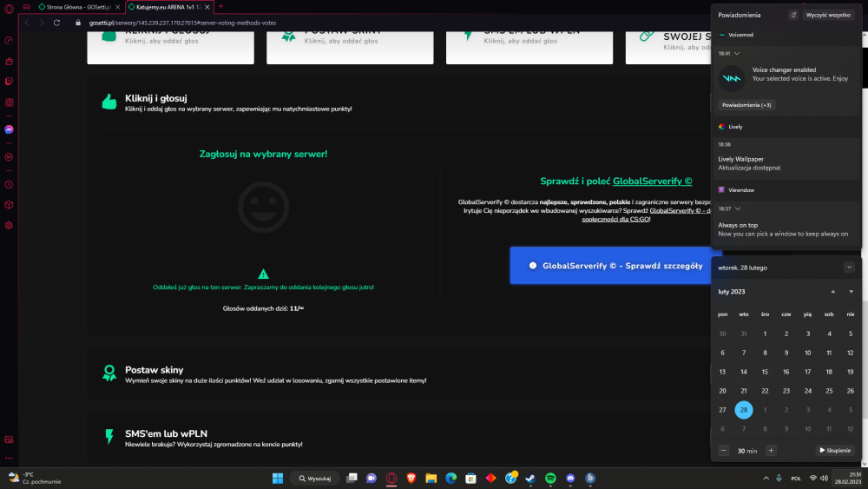Open Wyszukaj search on taskbar
This screenshot has height=489, width=868.
[x=315, y=478]
